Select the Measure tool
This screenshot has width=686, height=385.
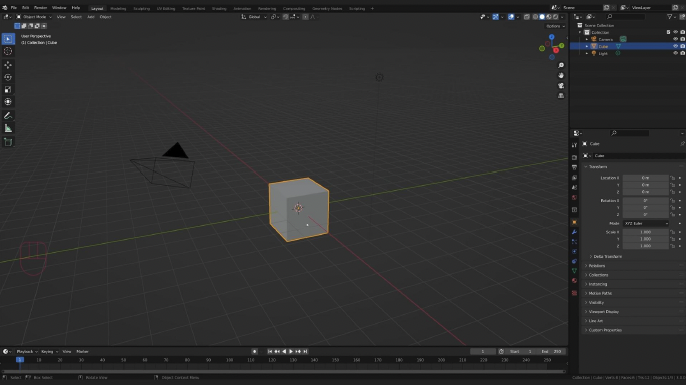click(8, 128)
